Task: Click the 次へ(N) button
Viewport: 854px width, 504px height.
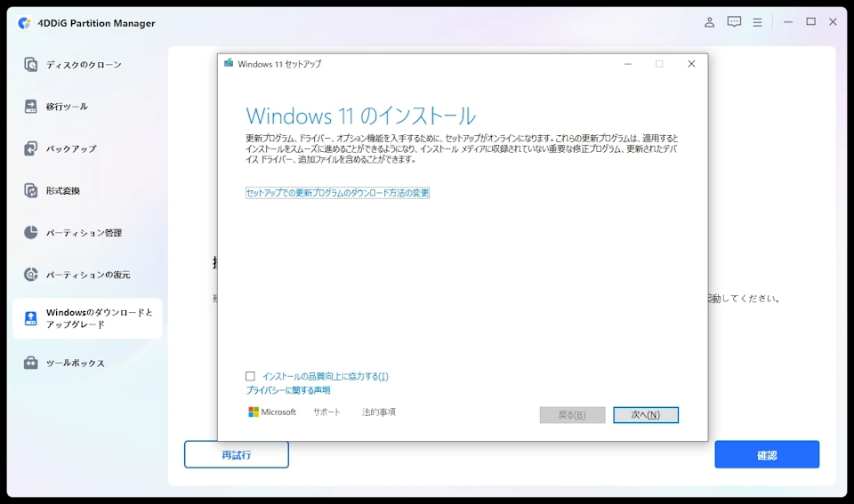Action: point(646,415)
